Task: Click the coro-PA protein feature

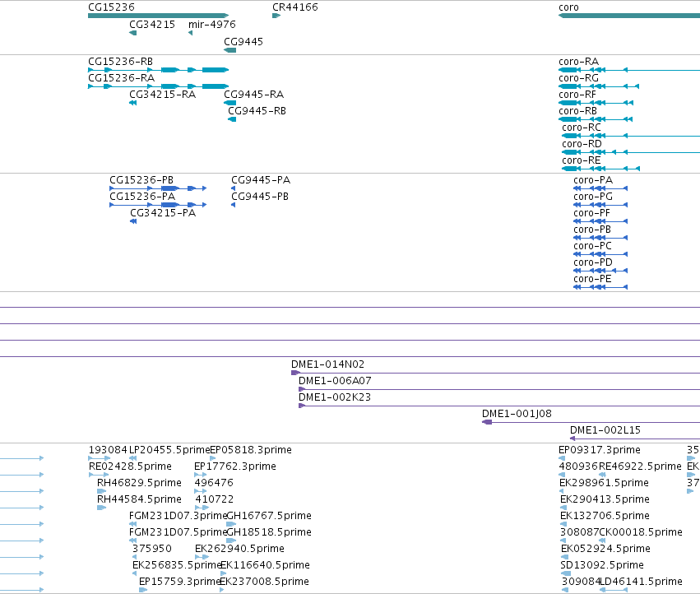Action: point(600,188)
